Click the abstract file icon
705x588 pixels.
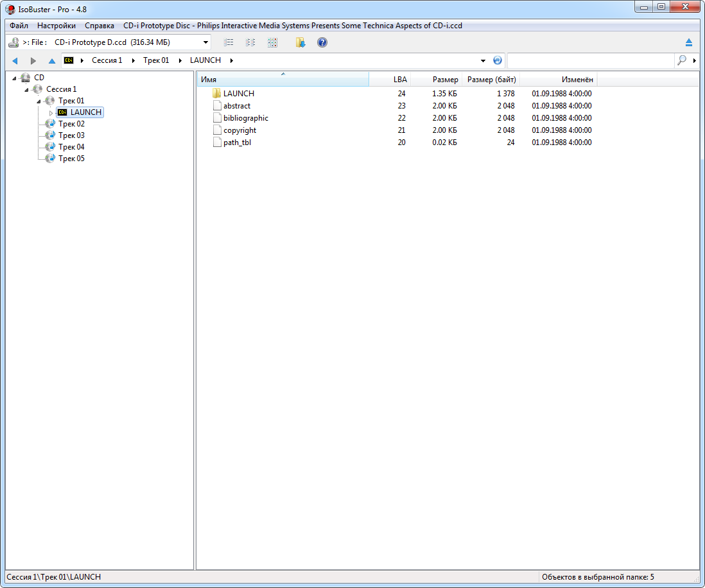click(x=217, y=106)
